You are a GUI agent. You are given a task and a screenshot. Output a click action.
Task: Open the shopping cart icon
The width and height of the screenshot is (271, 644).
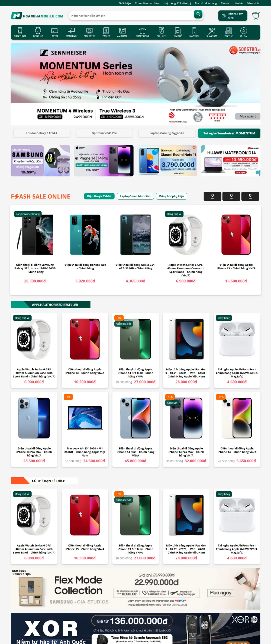[256, 15]
